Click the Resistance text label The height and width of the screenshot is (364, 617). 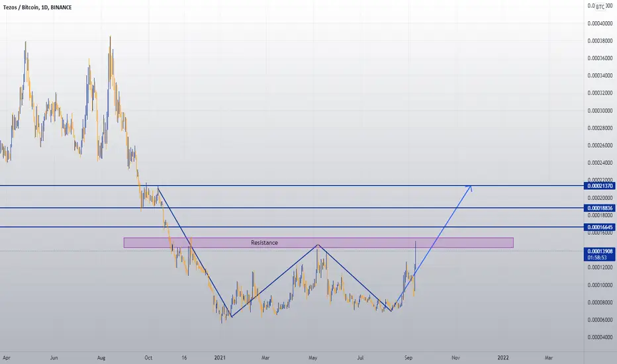[264, 243]
